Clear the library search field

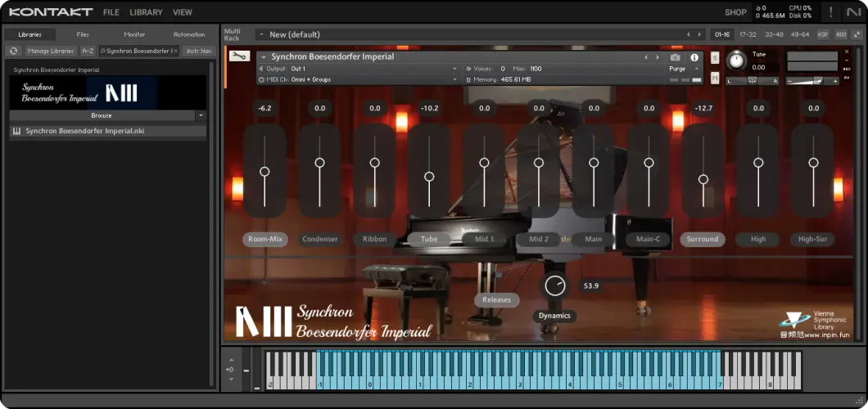pyautogui.click(x=175, y=51)
